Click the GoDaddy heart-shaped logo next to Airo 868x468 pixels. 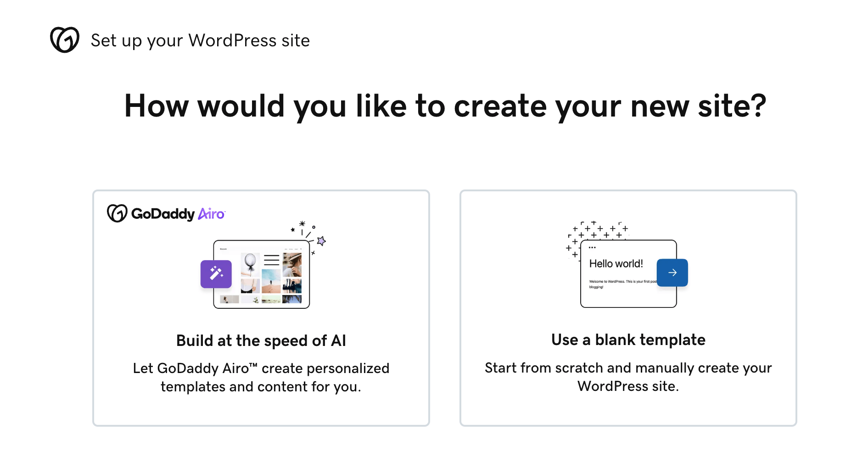pyautogui.click(x=117, y=213)
